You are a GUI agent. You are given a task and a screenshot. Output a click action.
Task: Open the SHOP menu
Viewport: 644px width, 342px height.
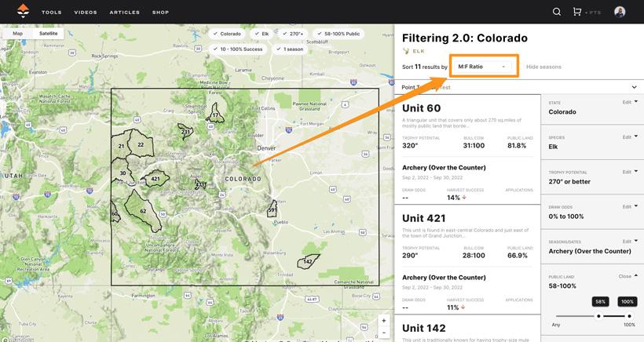pos(160,13)
